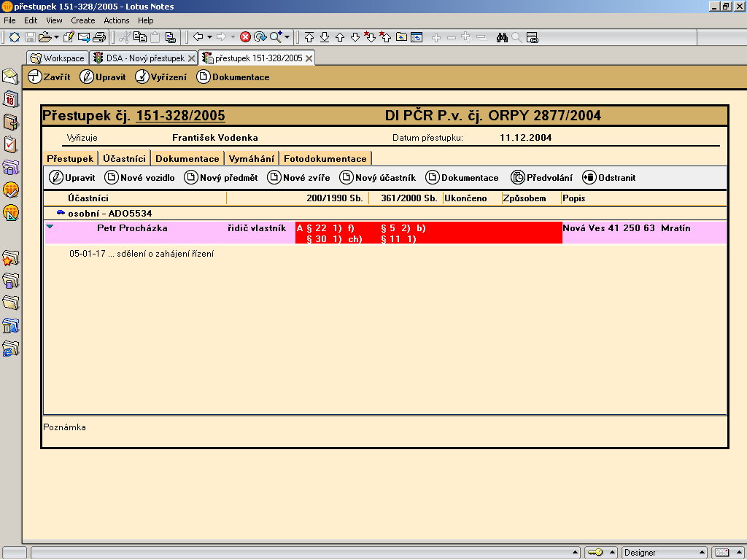Viewport: 747px width, 560px height.
Task: Select the Fotodokumentace form tab
Action: tap(325, 158)
